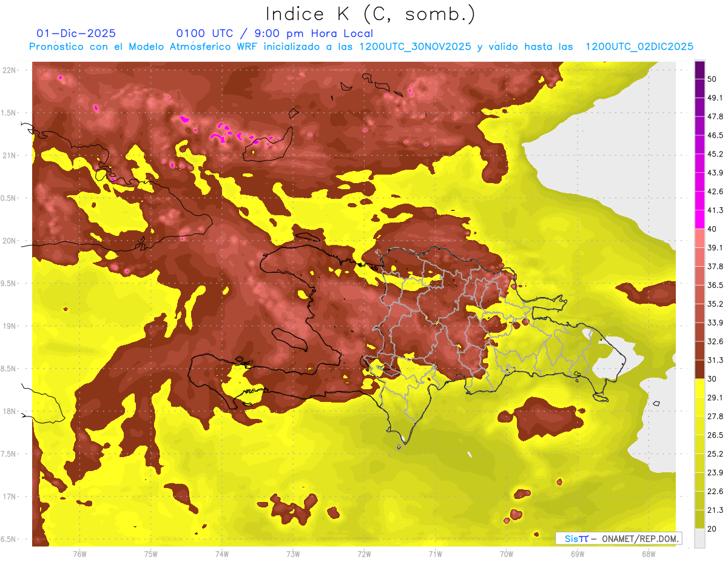Pick the bright yellow swatch between 29.1 and 30
The height and width of the screenshot is (562, 728).
(699, 388)
